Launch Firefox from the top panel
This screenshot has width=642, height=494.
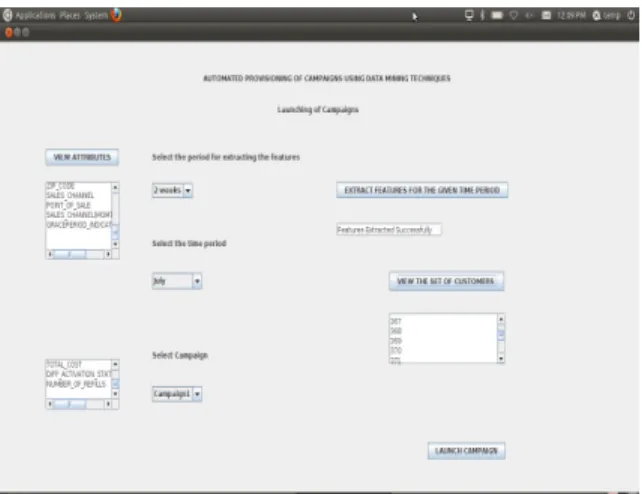click(116, 15)
